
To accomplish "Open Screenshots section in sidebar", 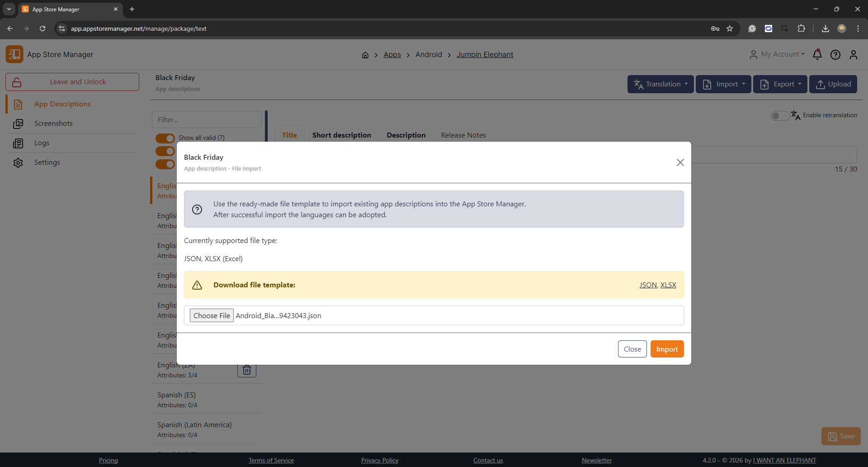I will pyautogui.click(x=53, y=124).
